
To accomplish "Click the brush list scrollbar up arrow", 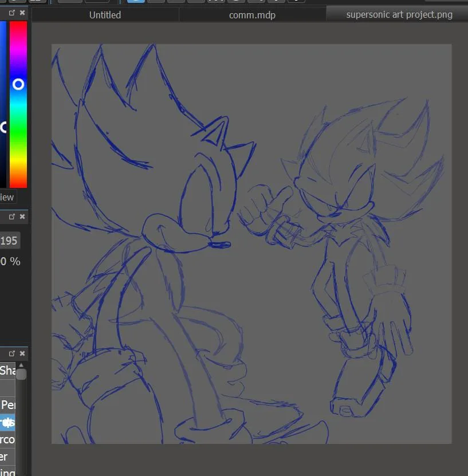I will (x=21, y=365).
